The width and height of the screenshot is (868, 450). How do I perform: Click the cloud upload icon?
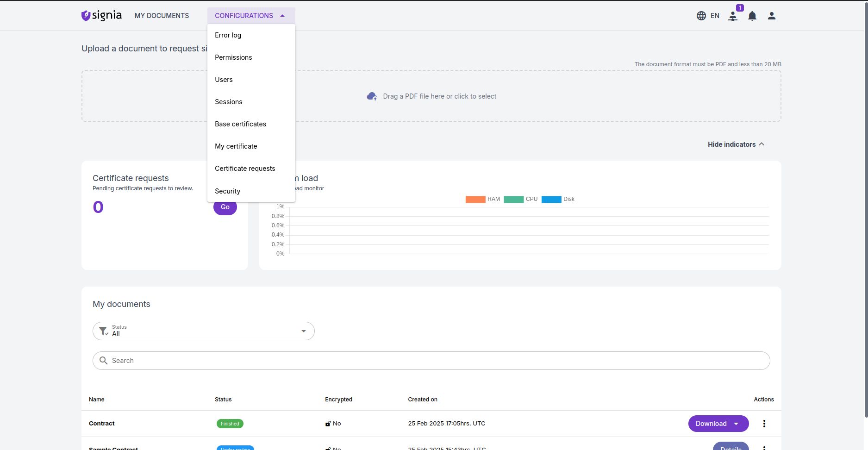click(372, 96)
